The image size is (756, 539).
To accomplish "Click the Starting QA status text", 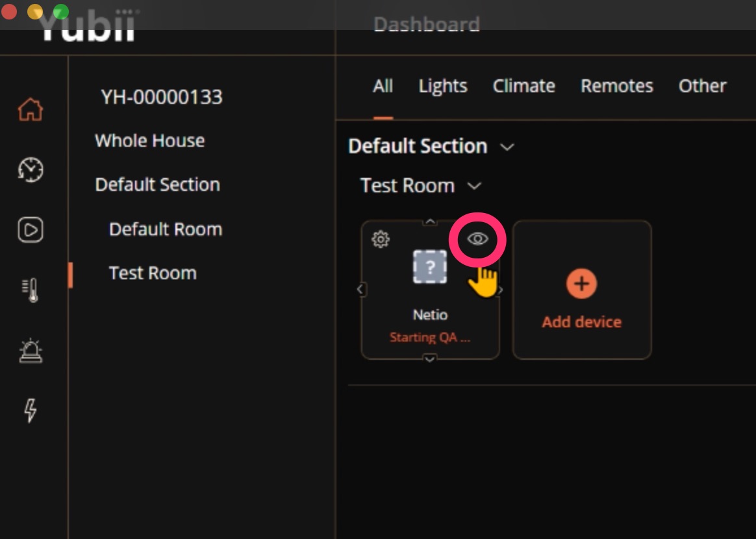I will (429, 337).
